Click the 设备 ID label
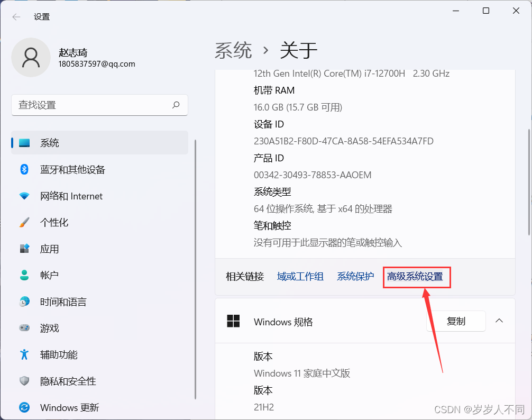Image resolution: width=532 pixels, height=420 pixels. pos(269,124)
